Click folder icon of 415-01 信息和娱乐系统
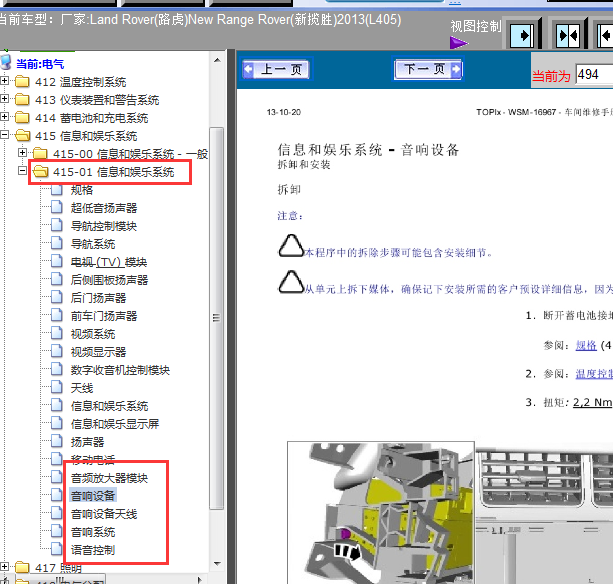The height and width of the screenshot is (584, 613). click(40, 172)
